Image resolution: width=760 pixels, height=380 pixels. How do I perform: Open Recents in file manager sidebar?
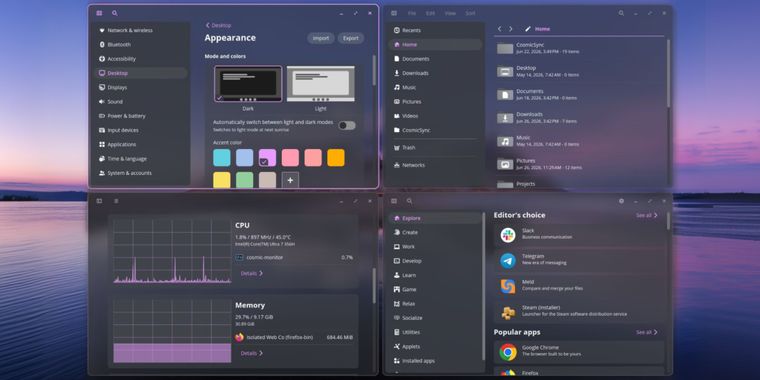pyautogui.click(x=435, y=30)
